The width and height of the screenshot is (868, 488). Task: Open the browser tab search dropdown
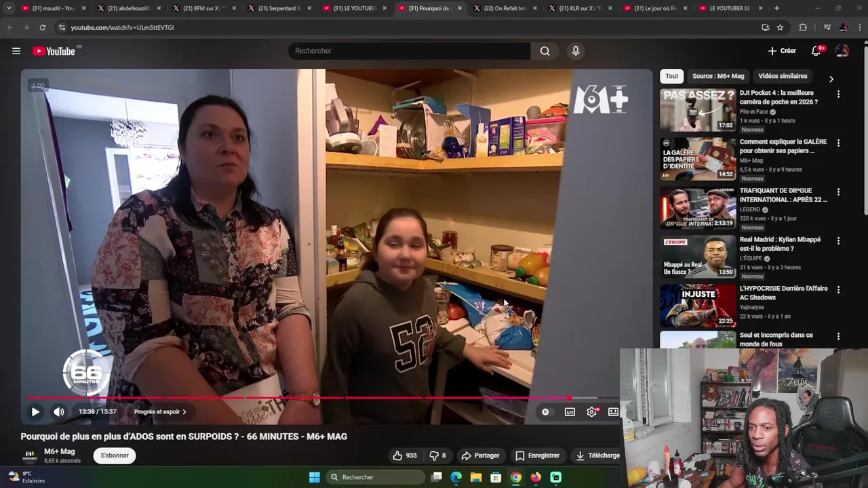coord(9,8)
